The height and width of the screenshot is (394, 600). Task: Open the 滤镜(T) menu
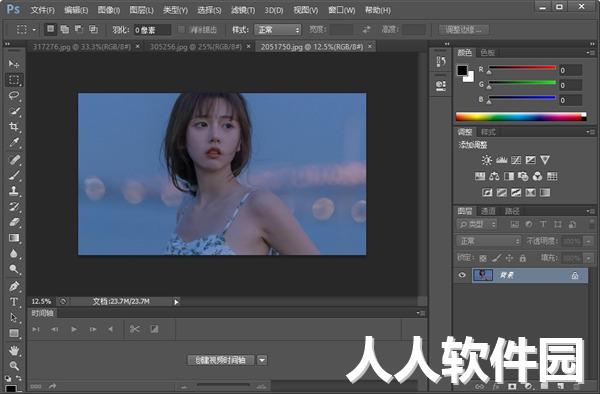pyautogui.click(x=243, y=10)
